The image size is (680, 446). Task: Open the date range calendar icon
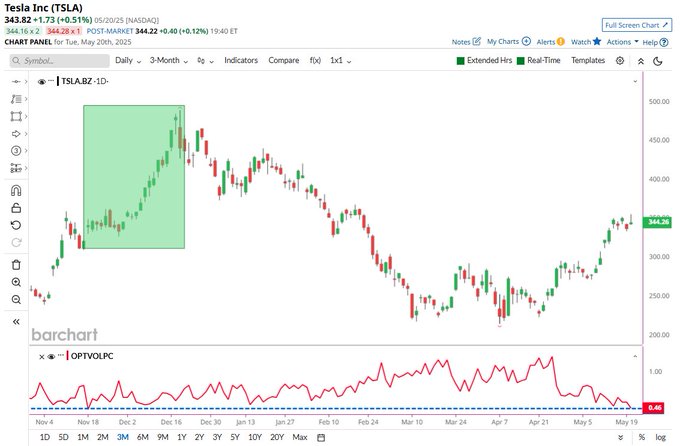click(321, 437)
